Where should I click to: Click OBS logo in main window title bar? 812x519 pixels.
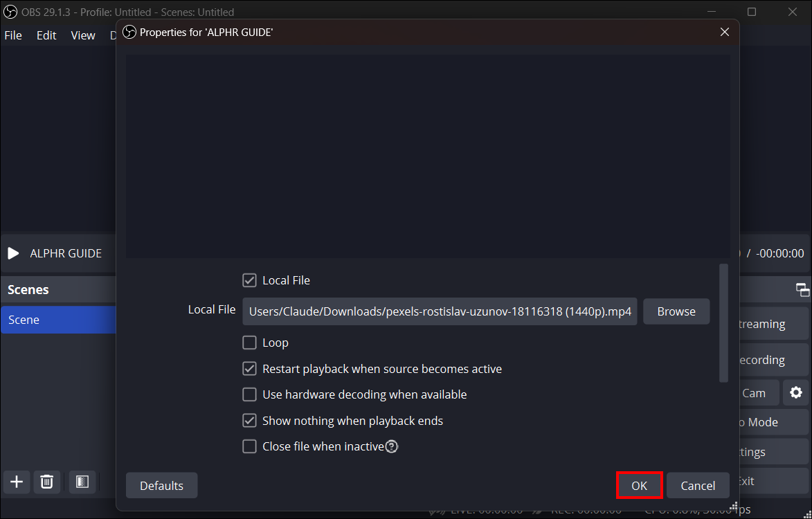(10, 11)
